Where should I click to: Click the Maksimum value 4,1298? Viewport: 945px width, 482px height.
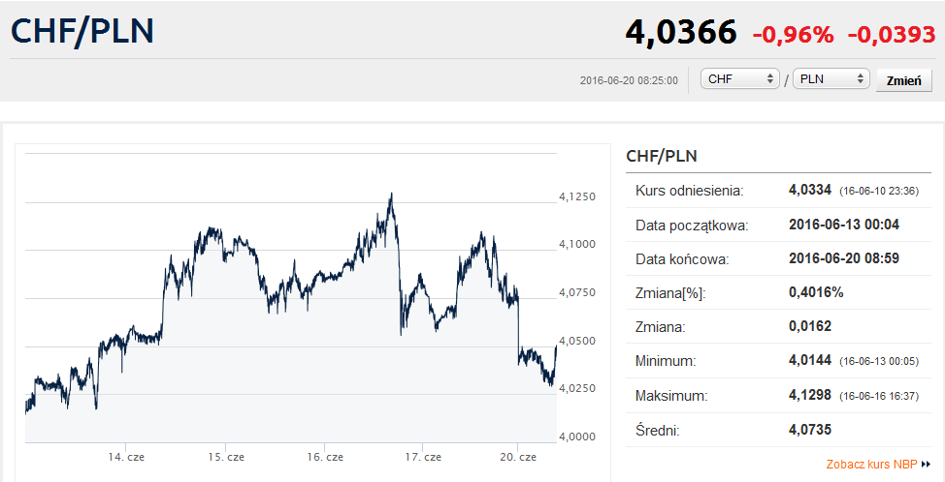click(x=810, y=396)
